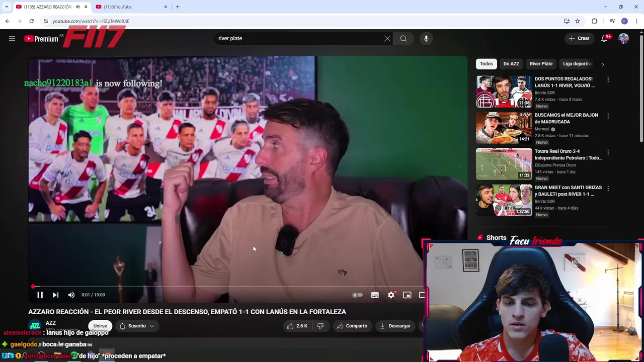Open player settings gear
Screen dimensions: 644x362
pyautogui.click(x=391, y=295)
